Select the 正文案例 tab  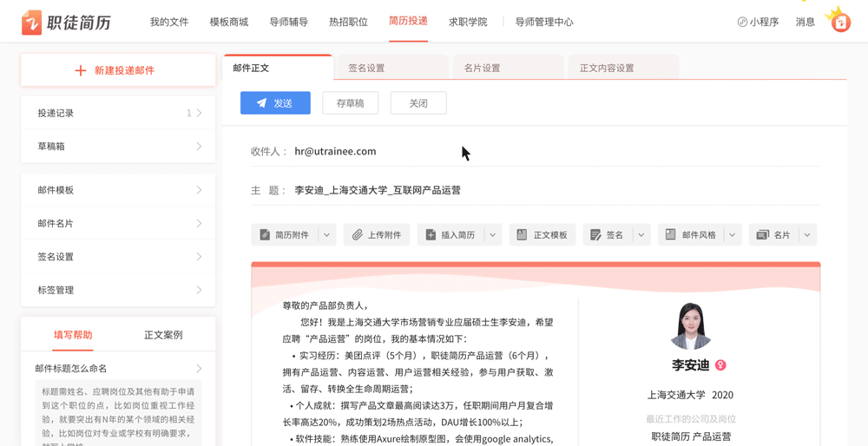[163, 335]
